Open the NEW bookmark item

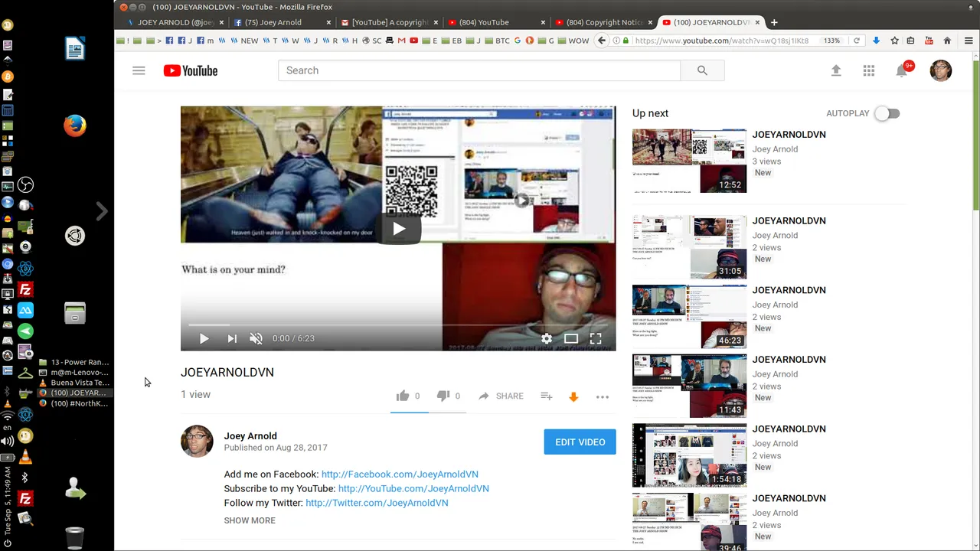246,41
